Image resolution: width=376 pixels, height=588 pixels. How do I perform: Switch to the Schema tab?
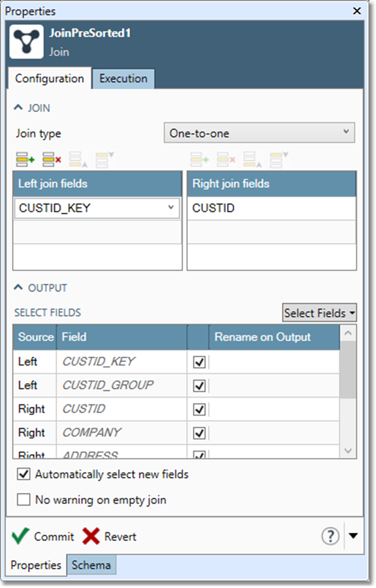click(91, 565)
